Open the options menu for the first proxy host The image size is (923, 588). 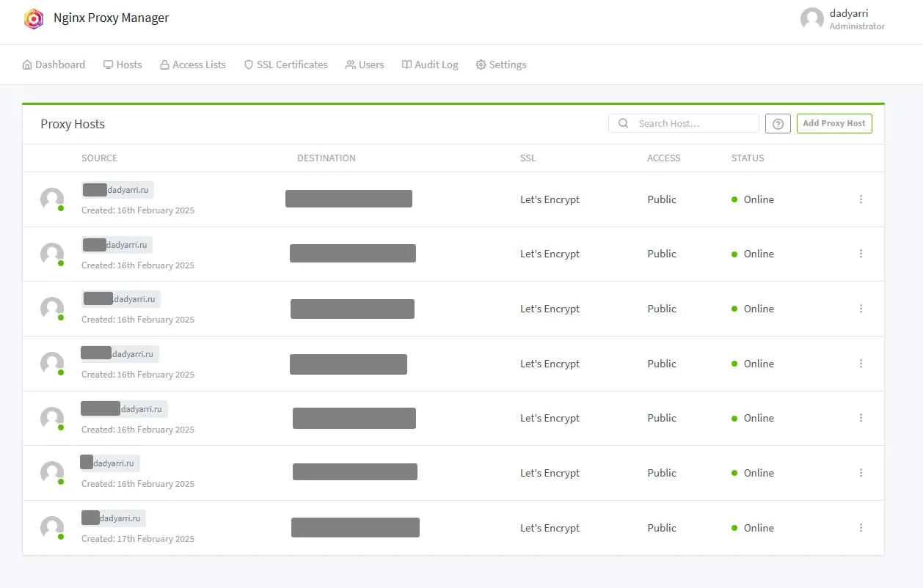click(861, 199)
